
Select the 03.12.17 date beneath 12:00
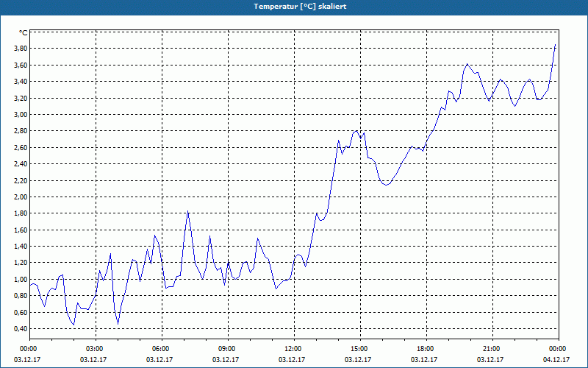(x=292, y=360)
